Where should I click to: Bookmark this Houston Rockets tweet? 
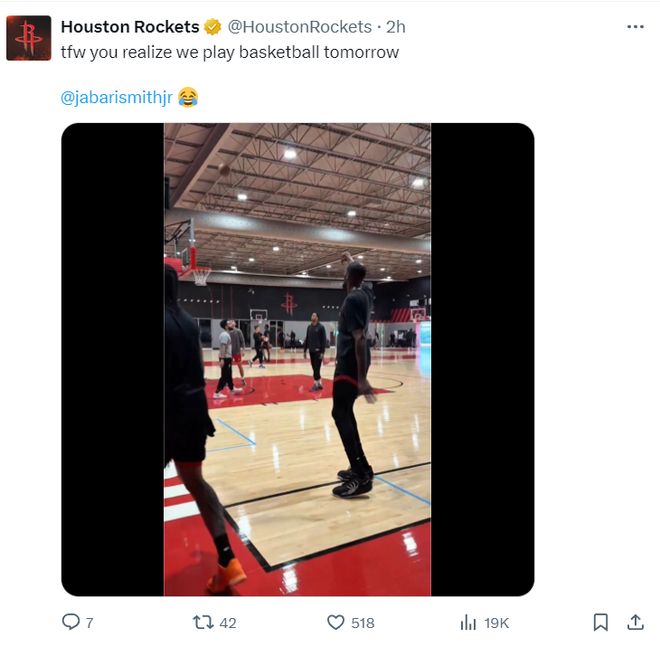(600, 622)
